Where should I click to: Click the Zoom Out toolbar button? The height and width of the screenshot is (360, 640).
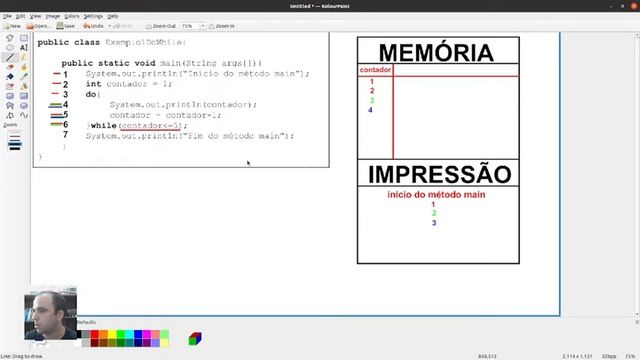click(x=161, y=26)
